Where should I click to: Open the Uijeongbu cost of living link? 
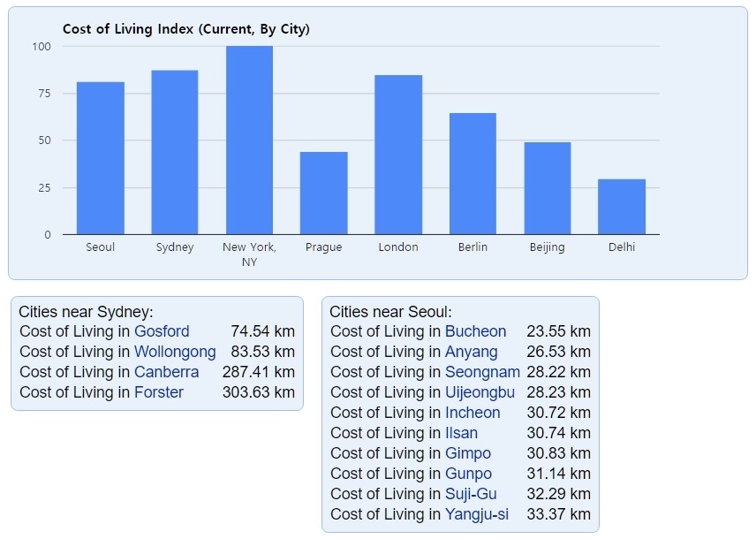tap(480, 392)
